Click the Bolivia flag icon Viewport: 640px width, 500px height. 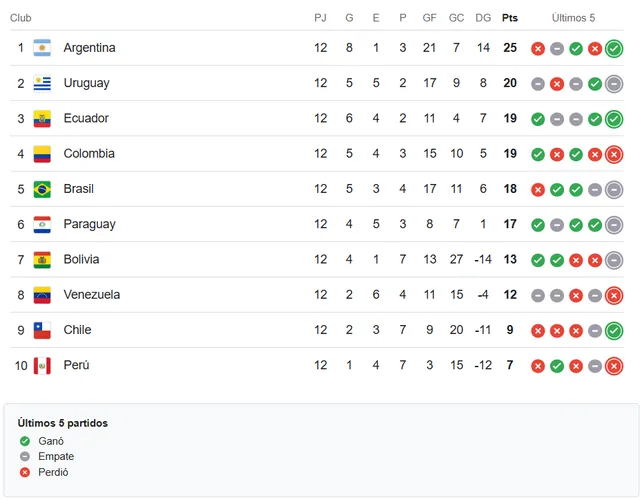pyautogui.click(x=42, y=260)
